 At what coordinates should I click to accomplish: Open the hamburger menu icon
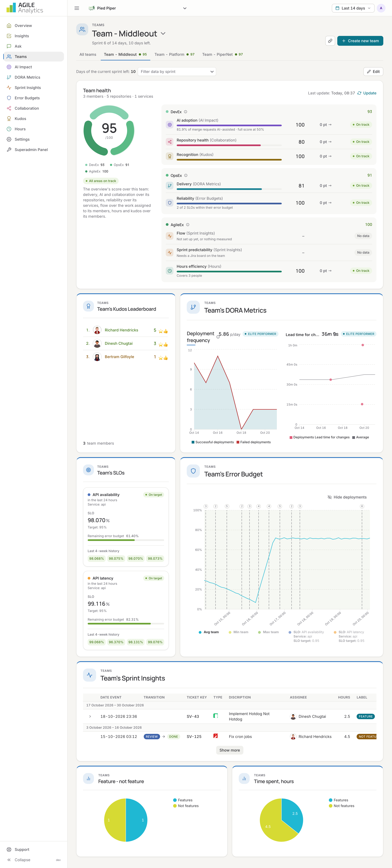pos(77,8)
